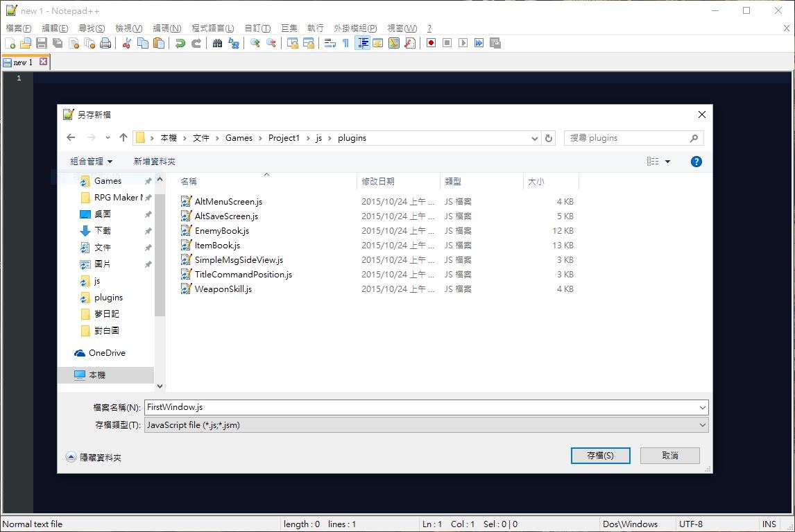This screenshot has height=532, width=795.
Task: Toggle Synchronize Vertical Scrolling icon
Action: click(293, 43)
